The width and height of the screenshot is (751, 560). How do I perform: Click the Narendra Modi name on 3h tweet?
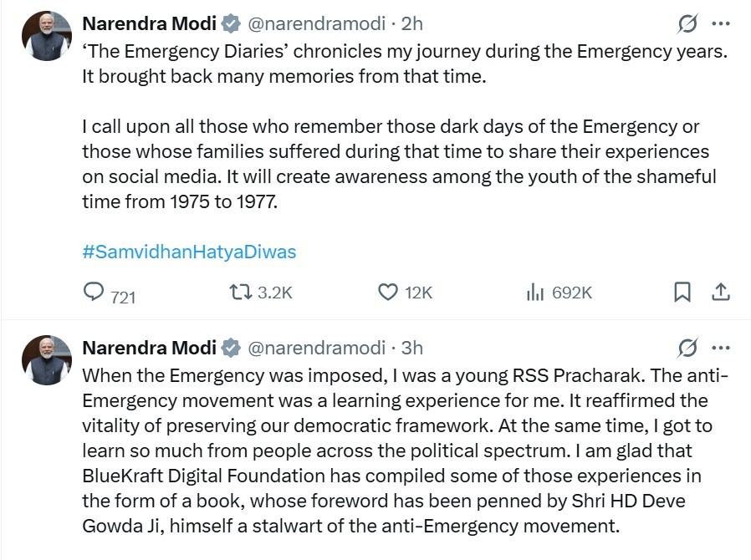(x=148, y=348)
